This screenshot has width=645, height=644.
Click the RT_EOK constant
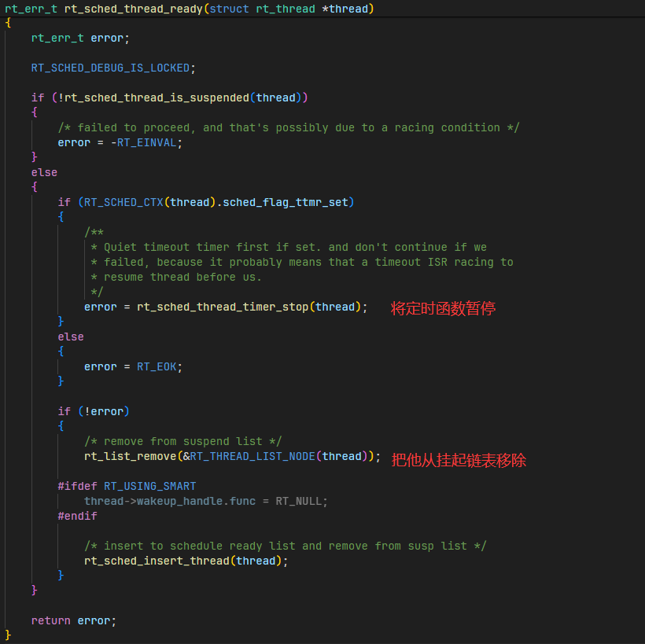tap(157, 367)
